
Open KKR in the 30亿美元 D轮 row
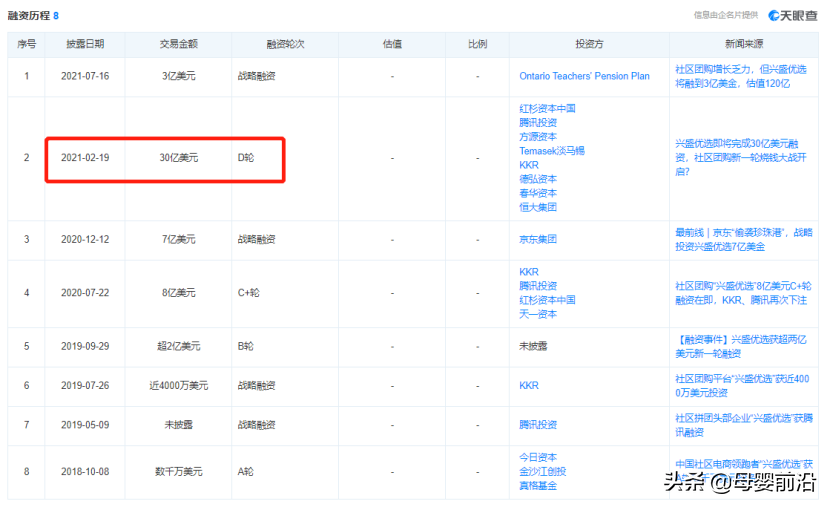(x=529, y=165)
